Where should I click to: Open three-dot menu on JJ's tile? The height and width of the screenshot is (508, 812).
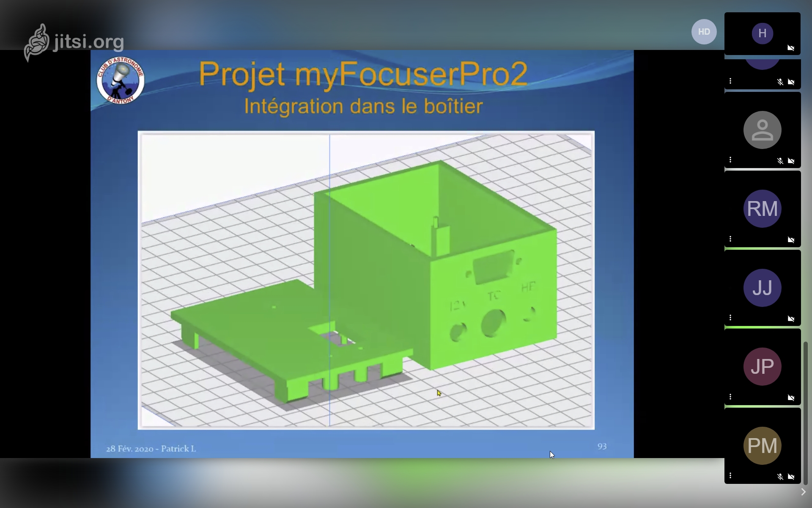[x=730, y=317]
